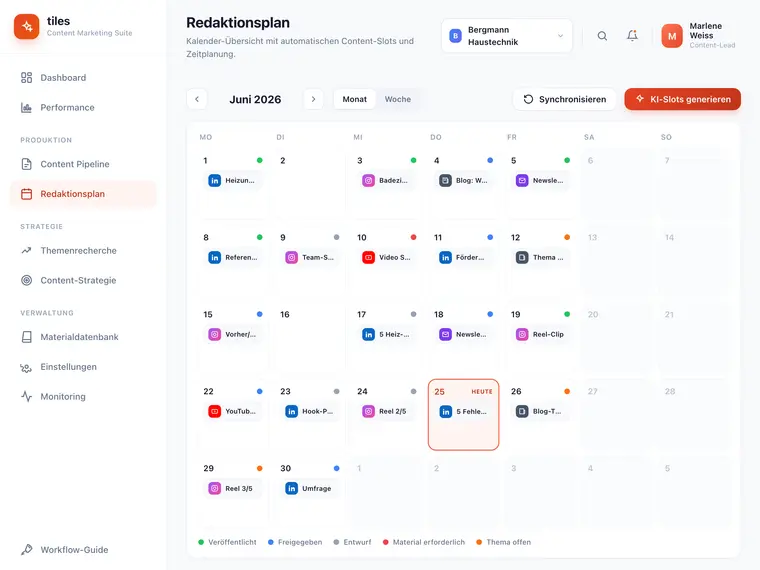The image size is (760, 570).
Task: Click the Materialdatenbank book icon
Action: pyautogui.click(x=27, y=337)
